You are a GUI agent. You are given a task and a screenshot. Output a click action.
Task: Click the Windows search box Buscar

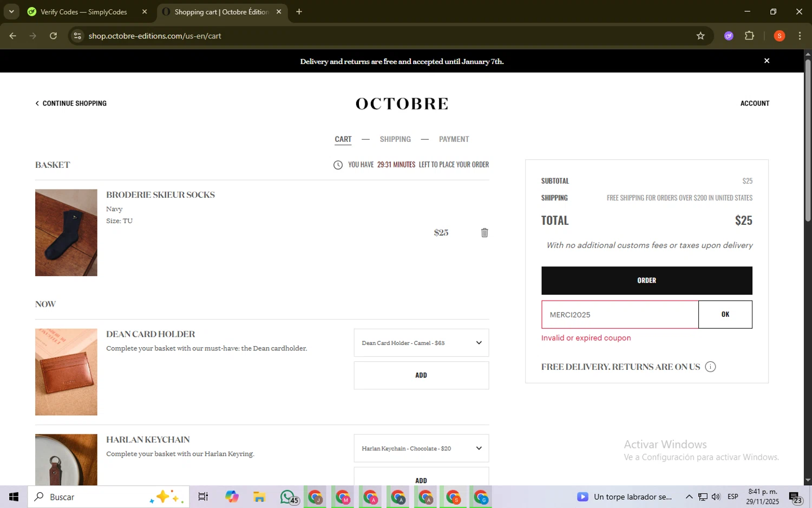click(x=108, y=497)
